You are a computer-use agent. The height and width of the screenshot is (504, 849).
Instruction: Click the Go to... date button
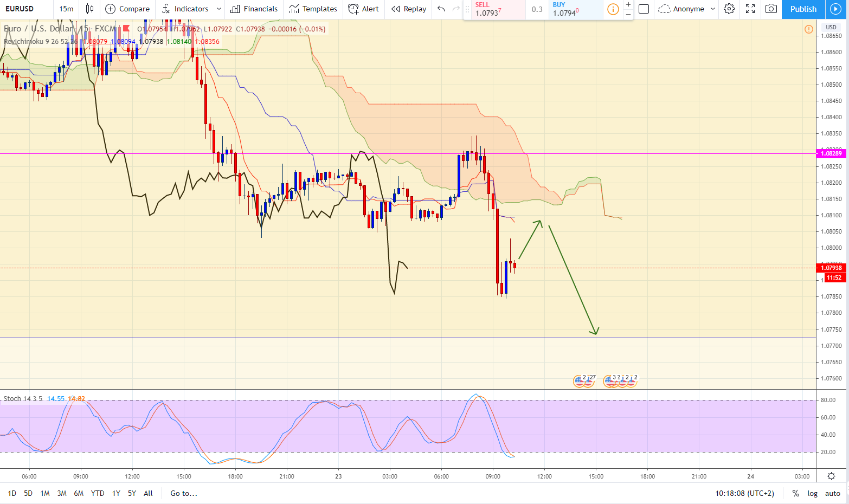[184, 493]
